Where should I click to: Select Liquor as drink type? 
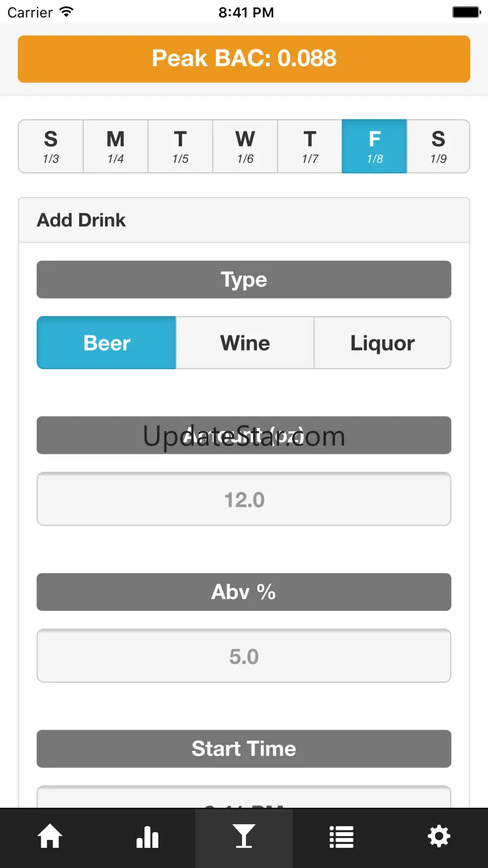382,343
